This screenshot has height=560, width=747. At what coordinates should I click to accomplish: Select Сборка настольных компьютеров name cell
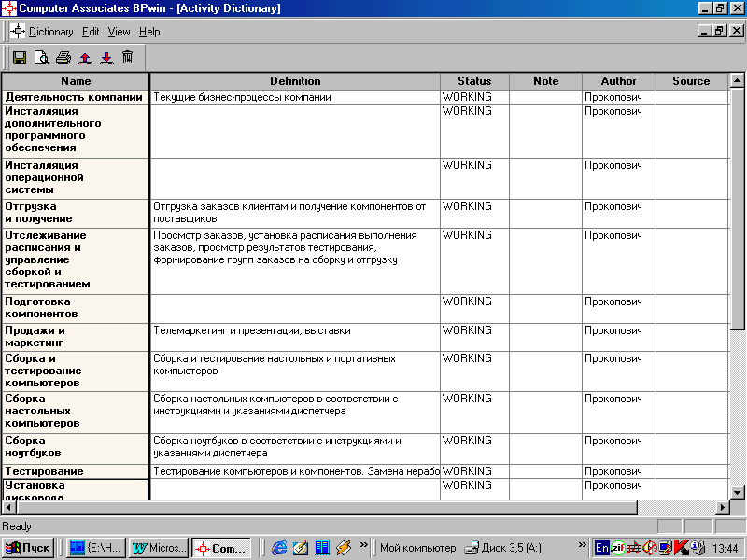(76, 412)
